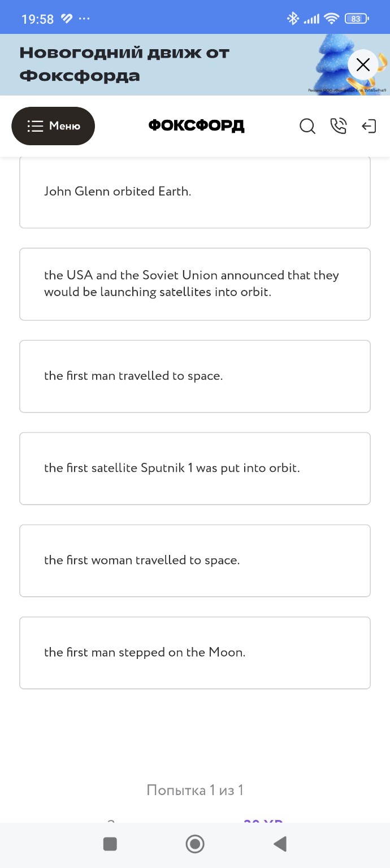The image size is (390, 868).
Task: Open the Меню hamburger button
Action: 53,126
